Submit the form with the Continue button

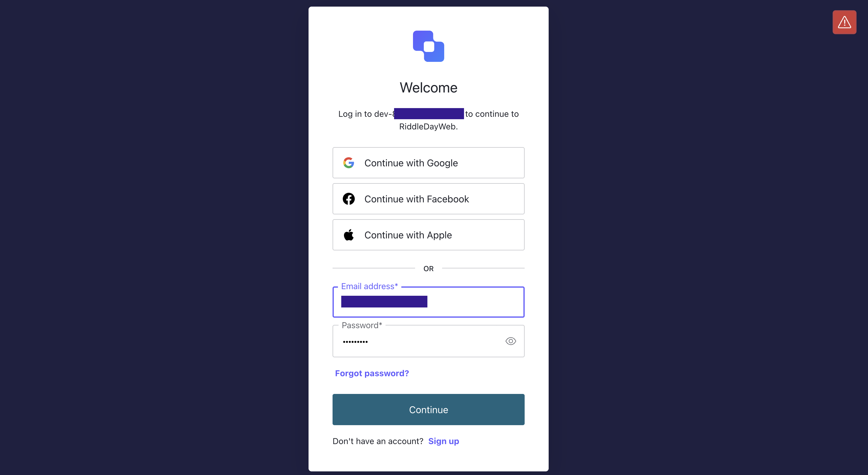coord(429,410)
